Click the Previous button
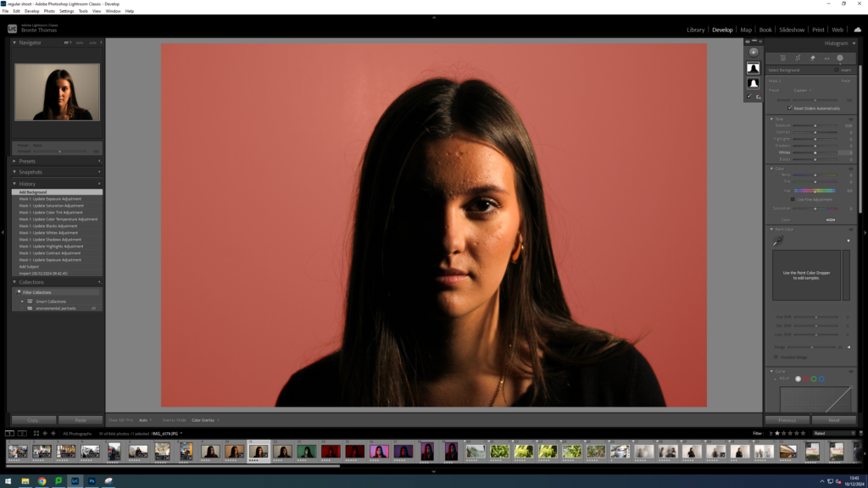This screenshot has height=488, width=868. [787, 420]
